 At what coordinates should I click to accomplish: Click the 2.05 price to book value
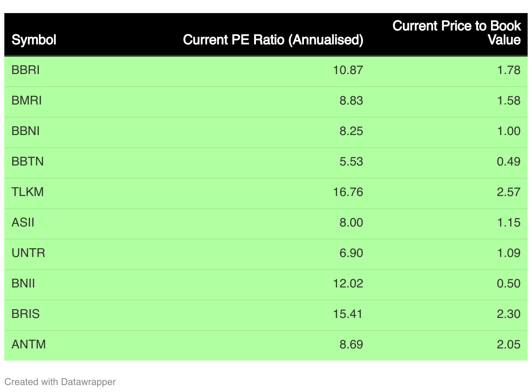(508, 345)
